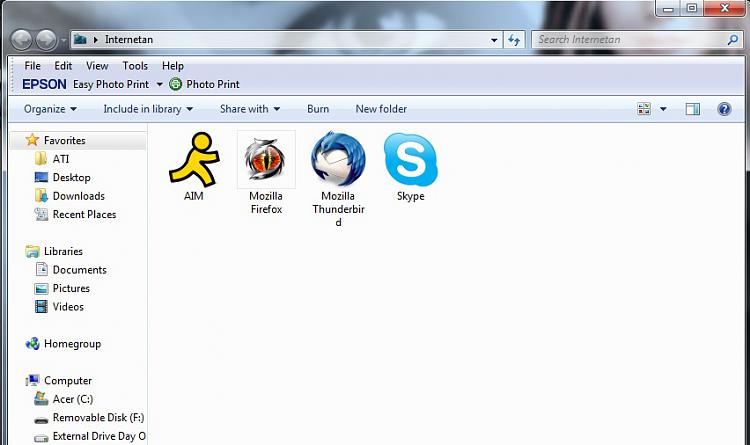The width and height of the screenshot is (750, 445).
Task: Click the Desktop icon in Favorites
Action: pos(41,177)
